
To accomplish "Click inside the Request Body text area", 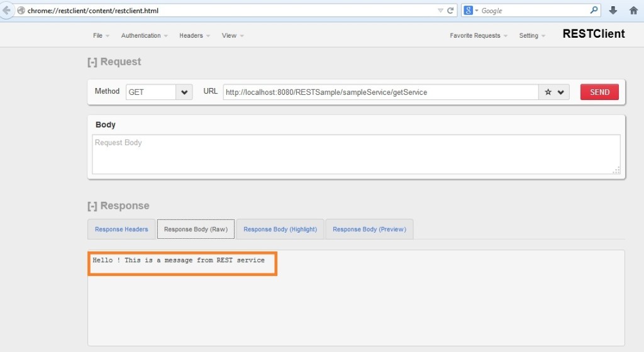I will pos(355,154).
